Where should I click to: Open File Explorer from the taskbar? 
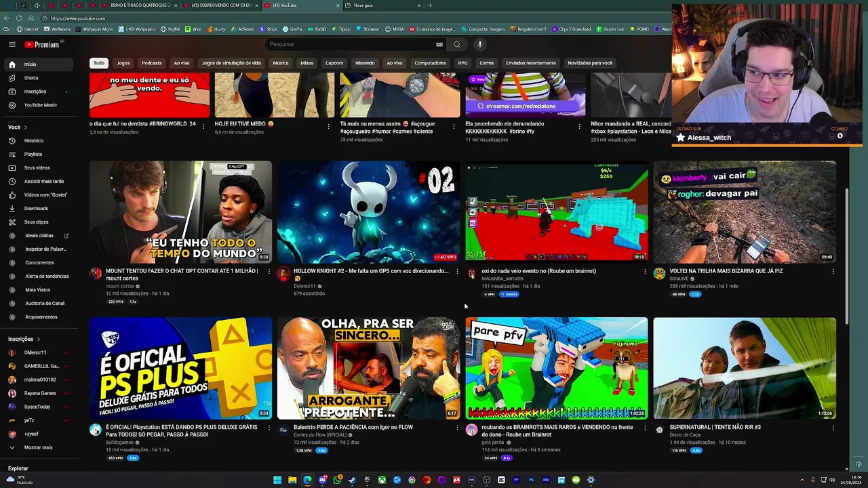click(x=292, y=480)
